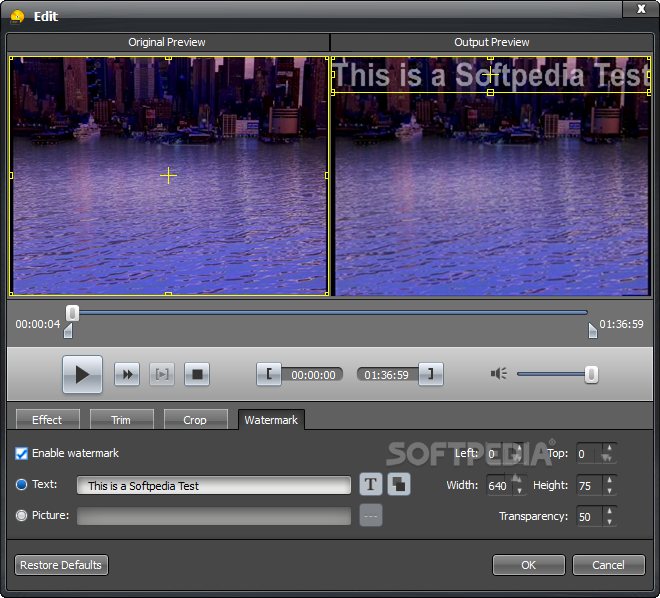Image resolution: width=660 pixels, height=598 pixels.
Task: Decrease the Left value with down arrow
Action: pyautogui.click(x=519, y=458)
